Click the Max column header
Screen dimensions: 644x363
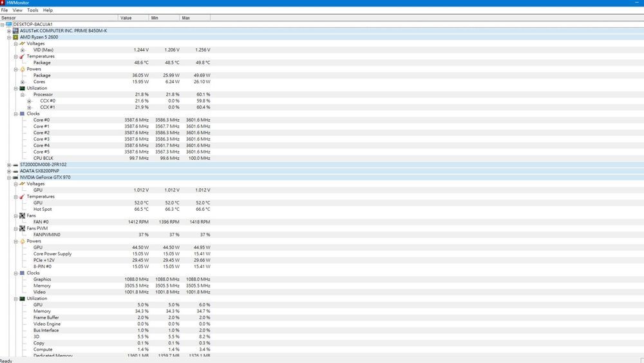tap(185, 17)
